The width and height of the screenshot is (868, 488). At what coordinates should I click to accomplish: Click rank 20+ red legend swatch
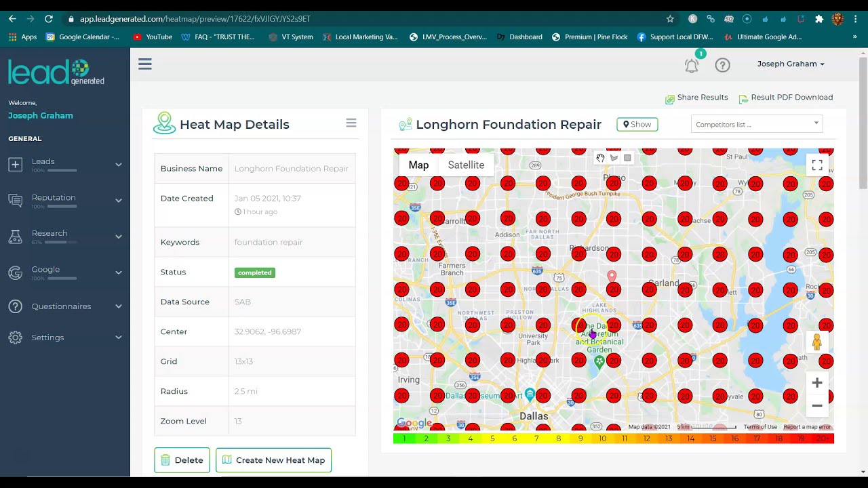[x=824, y=439]
